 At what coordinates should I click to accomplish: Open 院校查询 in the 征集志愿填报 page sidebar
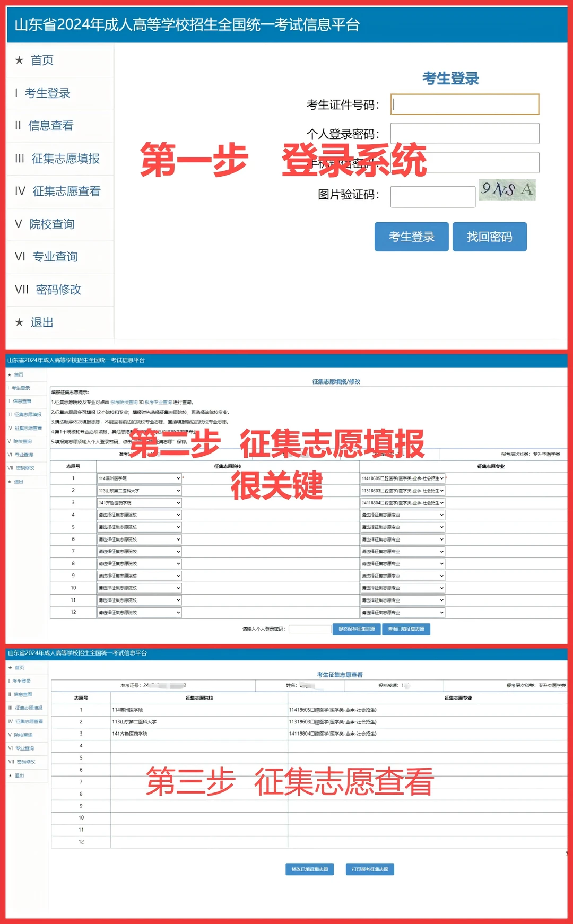point(22,441)
